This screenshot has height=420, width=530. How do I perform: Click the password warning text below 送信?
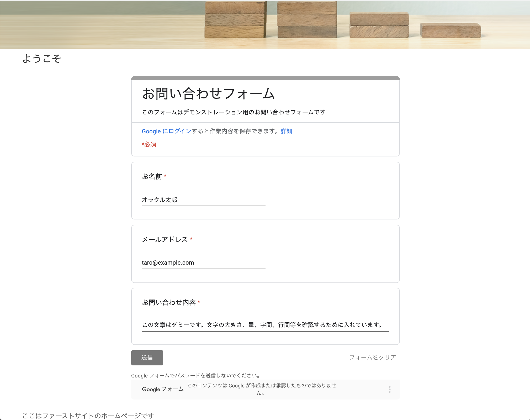(x=195, y=375)
